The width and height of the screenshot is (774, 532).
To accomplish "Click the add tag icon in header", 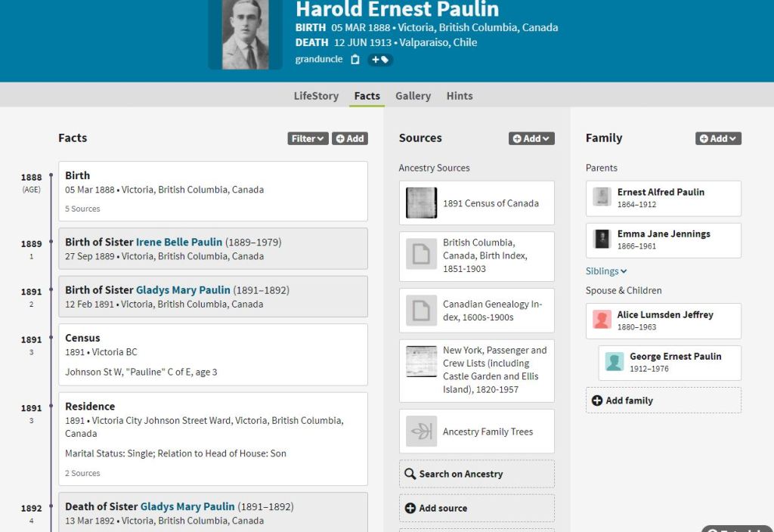I will tap(380, 60).
